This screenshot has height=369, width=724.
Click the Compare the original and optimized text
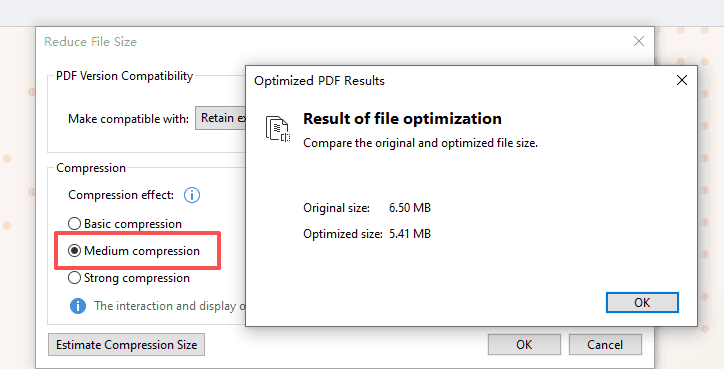point(420,143)
